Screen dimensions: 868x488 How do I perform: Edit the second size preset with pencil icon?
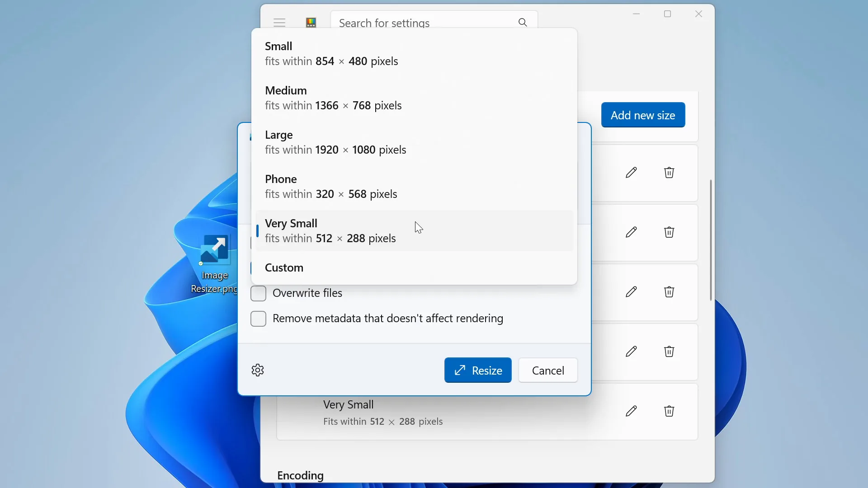click(631, 232)
